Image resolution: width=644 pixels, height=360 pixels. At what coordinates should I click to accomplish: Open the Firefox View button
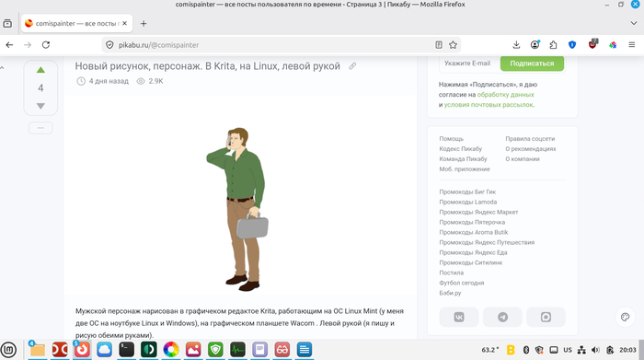[x=7, y=23]
